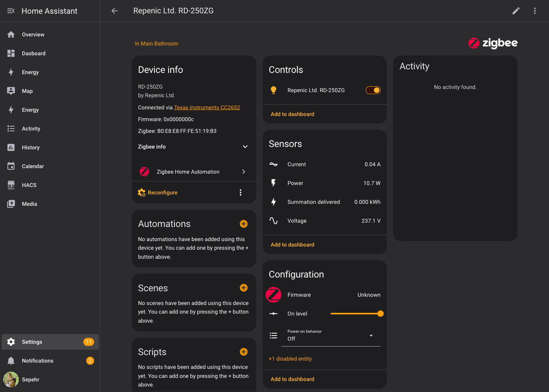Click the Firmware Unknown status
This screenshot has width=549, height=392.
click(x=369, y=295)
